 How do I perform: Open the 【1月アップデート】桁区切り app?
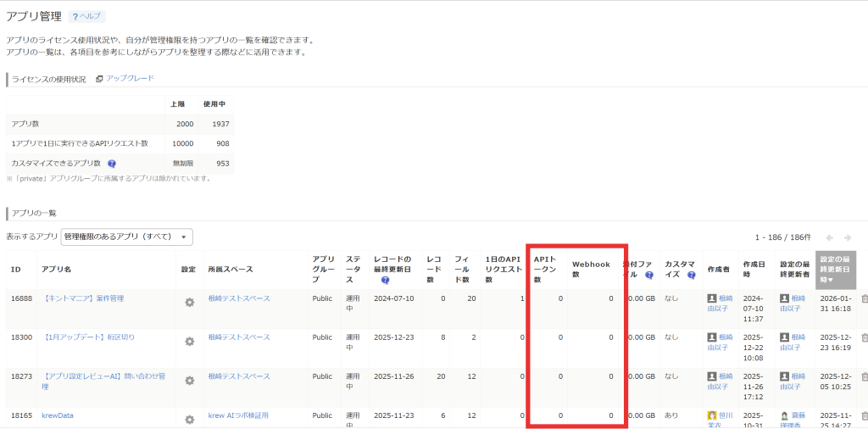(x=88, y=337)
